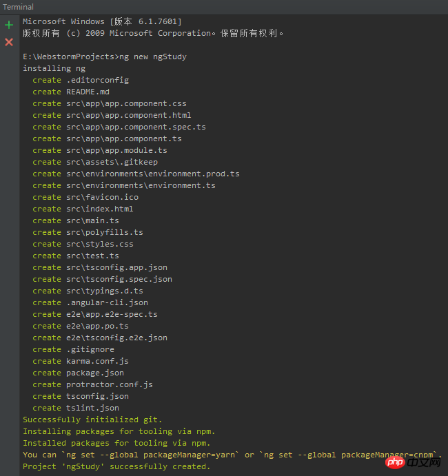
Task: Click the 'e2e\tsconfig.e2e.json' line
Action: coord(100,338)
